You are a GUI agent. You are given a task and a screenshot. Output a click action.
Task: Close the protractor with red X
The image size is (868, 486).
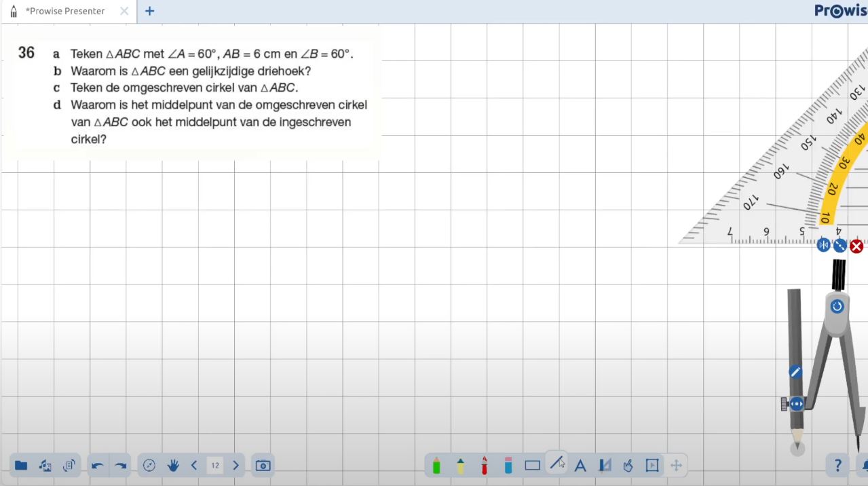(x=856, y=246)
